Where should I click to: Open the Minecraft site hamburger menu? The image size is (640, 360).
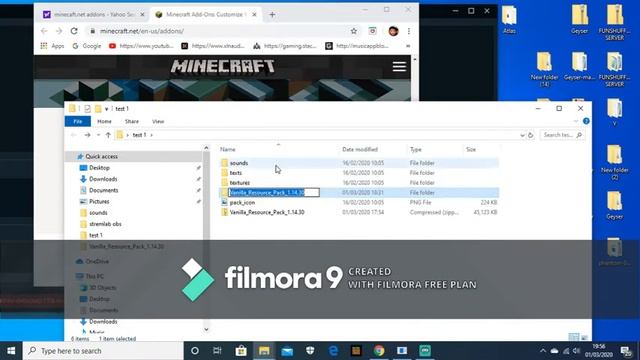[399, 66]
